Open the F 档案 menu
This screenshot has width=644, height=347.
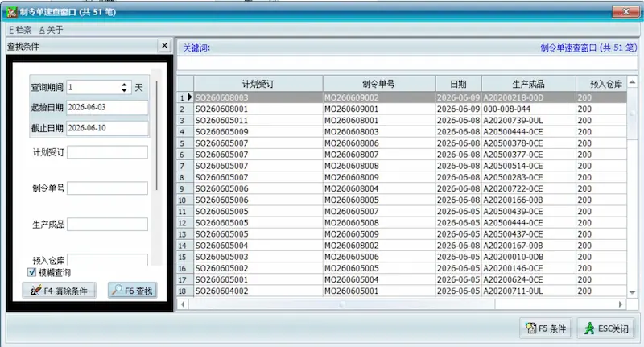[20, 30]
